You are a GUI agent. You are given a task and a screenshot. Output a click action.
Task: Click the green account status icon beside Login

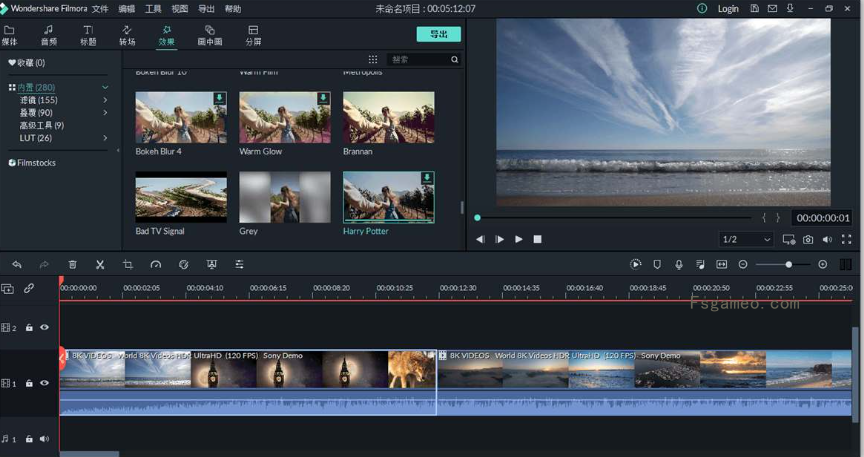[x=702, y=8]
